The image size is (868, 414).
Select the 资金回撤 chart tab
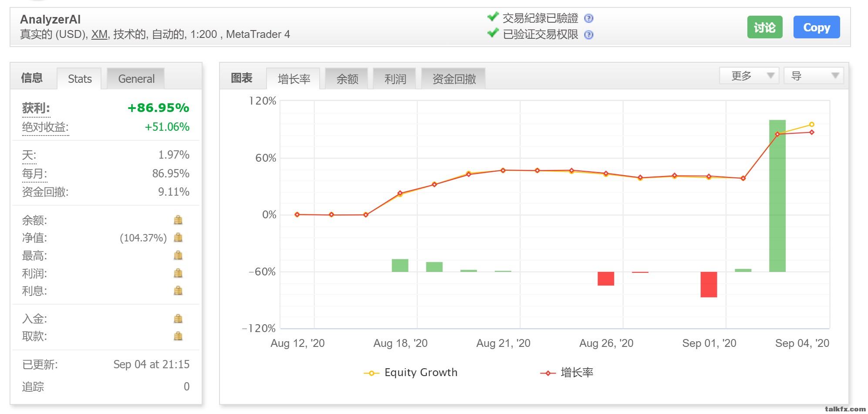454,79
